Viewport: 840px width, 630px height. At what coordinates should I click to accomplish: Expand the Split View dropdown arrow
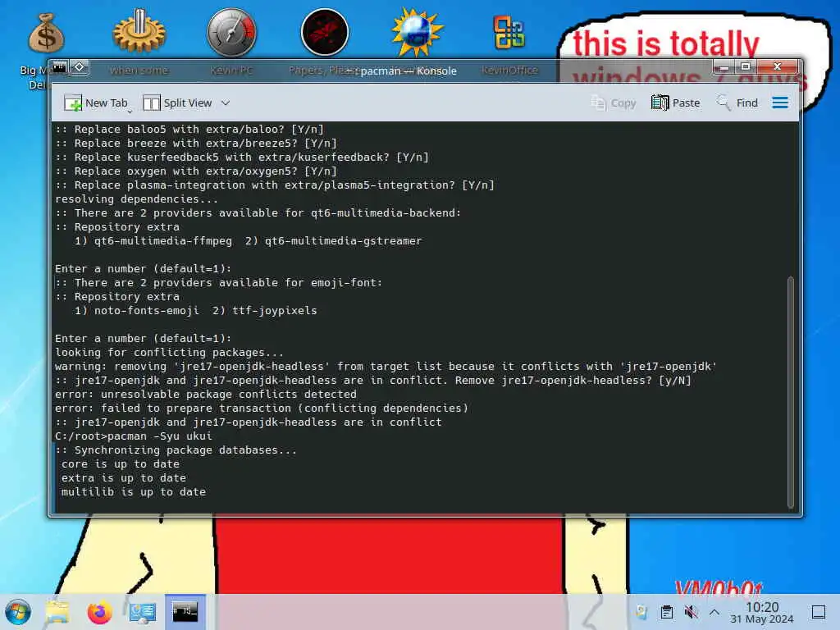pos(226,103)
